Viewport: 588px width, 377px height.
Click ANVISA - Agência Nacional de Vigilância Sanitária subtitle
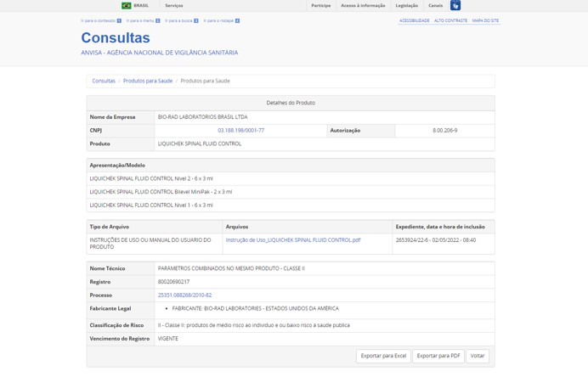point(160,53)
